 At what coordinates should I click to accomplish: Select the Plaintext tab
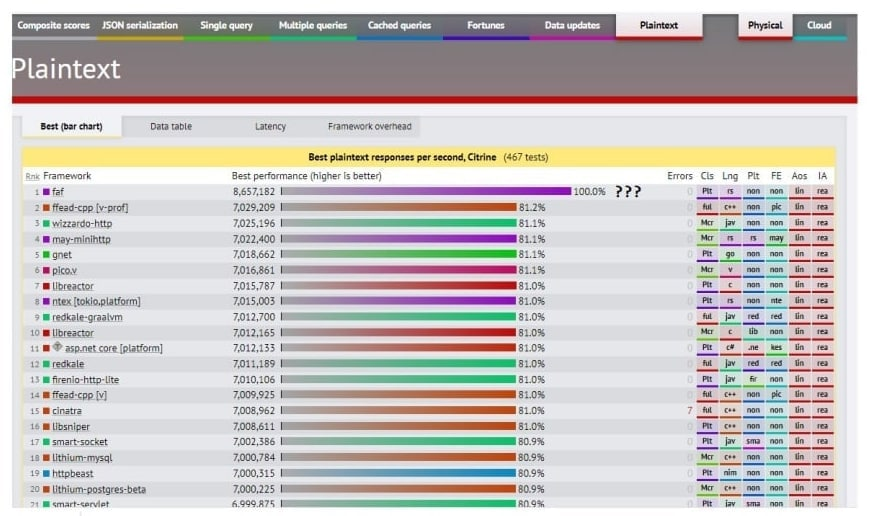pos(658,25)
